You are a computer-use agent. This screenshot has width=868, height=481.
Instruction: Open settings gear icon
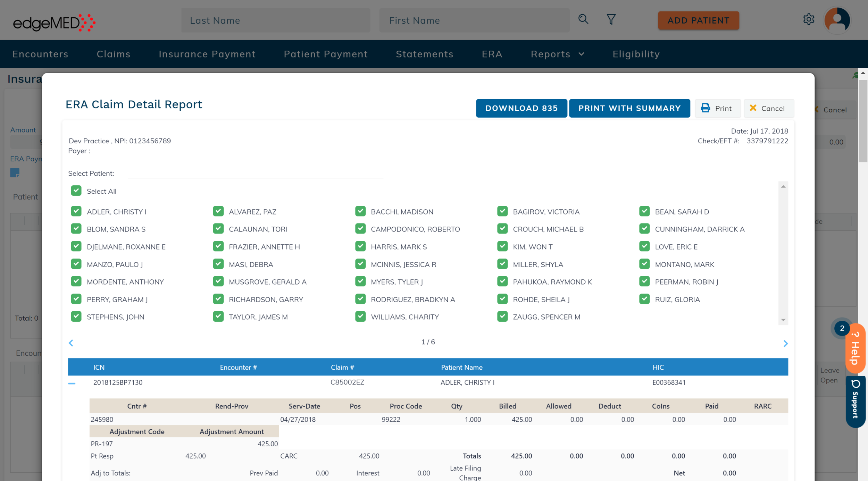[809, 19]
